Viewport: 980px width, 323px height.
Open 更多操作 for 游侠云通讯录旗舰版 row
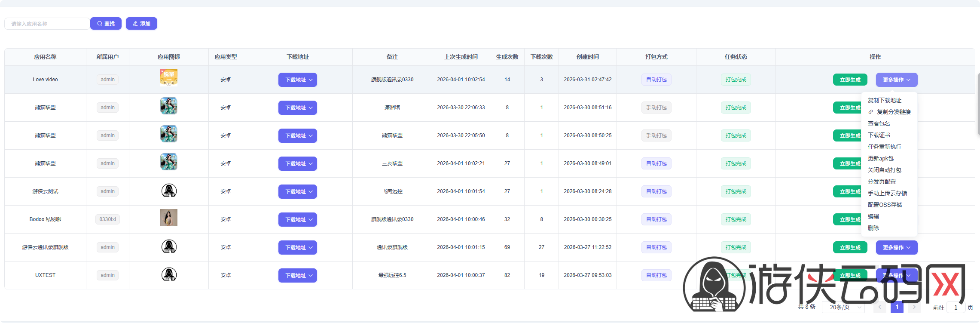pos(896,248)
